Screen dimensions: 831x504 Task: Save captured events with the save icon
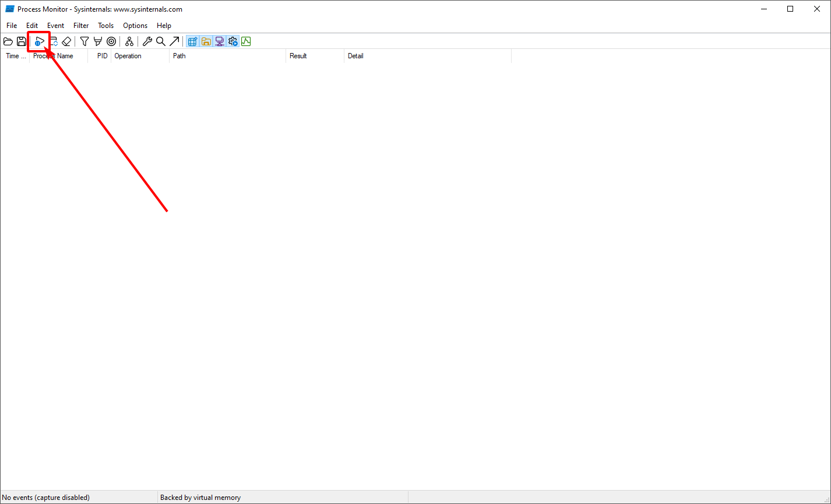21,41
